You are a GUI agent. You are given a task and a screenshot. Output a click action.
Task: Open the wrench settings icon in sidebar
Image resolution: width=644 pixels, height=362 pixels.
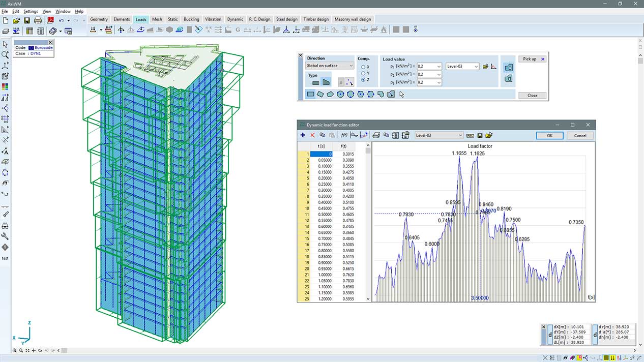click(x=5, y=236)
